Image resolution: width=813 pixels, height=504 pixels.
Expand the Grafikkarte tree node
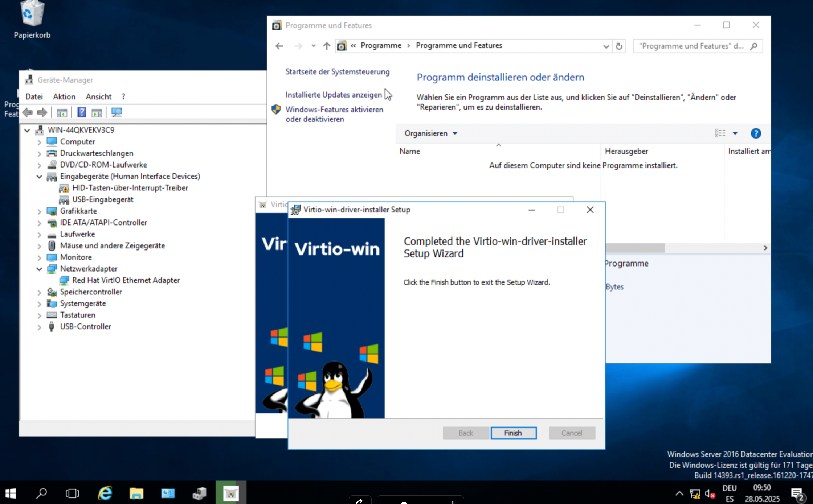pyautogui.click(x=39, y=211)
